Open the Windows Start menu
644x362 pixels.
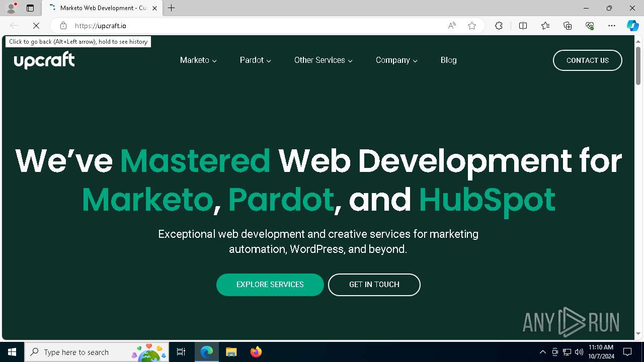pos(12,352)
